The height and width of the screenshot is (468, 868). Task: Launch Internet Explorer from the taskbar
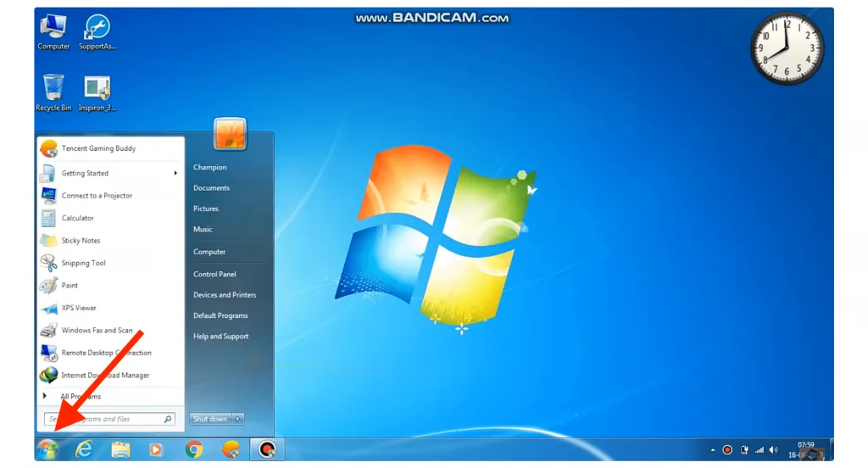click(x=84, y=449)
